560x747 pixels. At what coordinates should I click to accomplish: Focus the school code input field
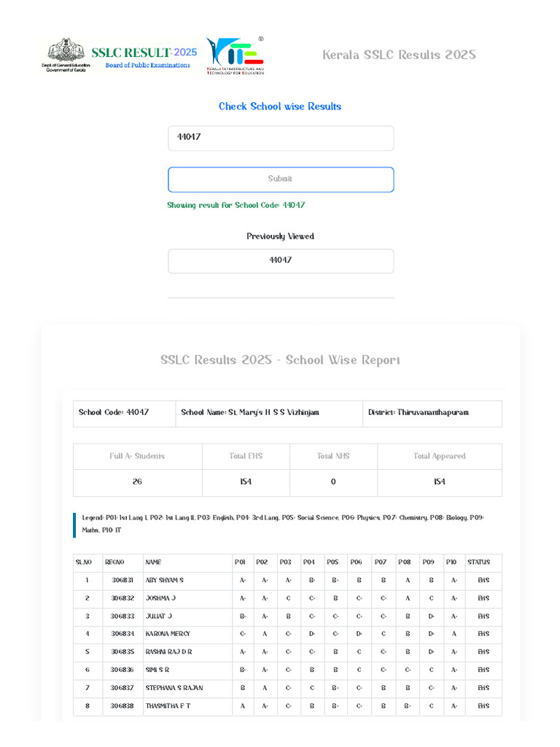click(281, 138)
